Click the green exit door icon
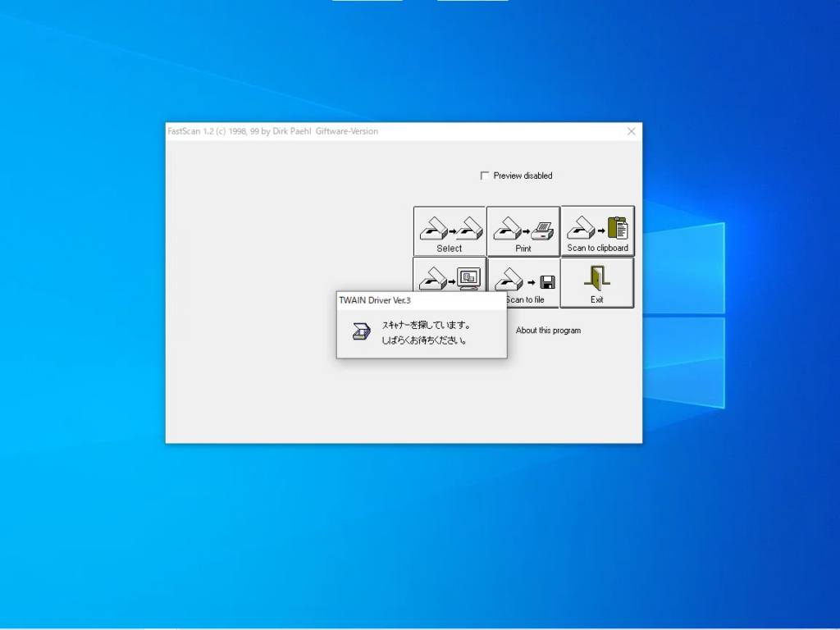 click(597, 278)
